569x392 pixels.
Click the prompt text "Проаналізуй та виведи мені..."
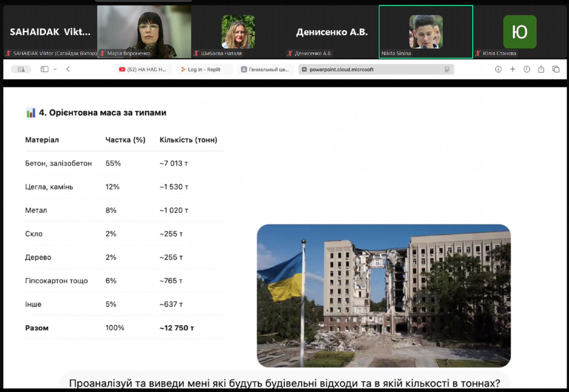point(284,383)
